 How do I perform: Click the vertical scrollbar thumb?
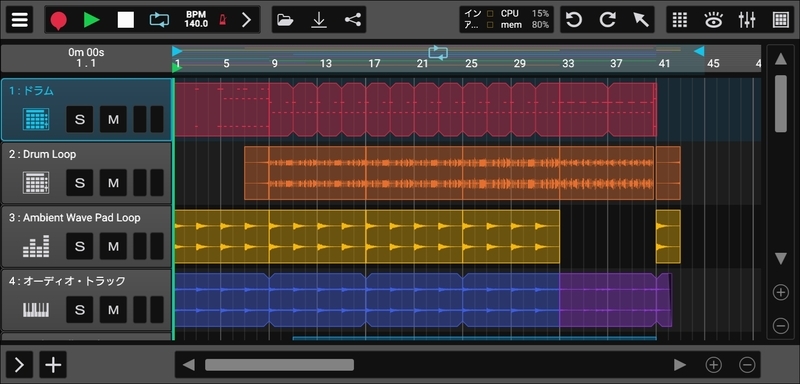781,104
